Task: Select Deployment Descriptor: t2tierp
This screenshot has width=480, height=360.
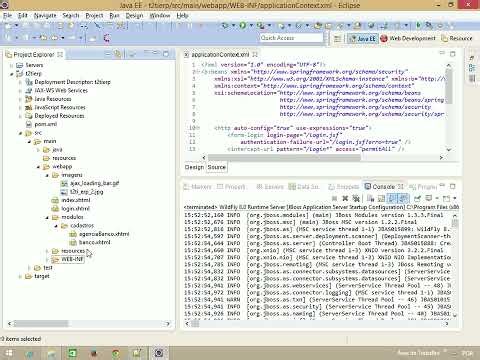Action: coord(68,82)
